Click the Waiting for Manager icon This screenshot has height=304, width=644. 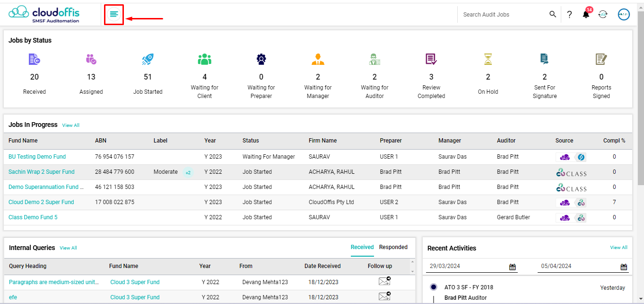click(x=318, y=59)
